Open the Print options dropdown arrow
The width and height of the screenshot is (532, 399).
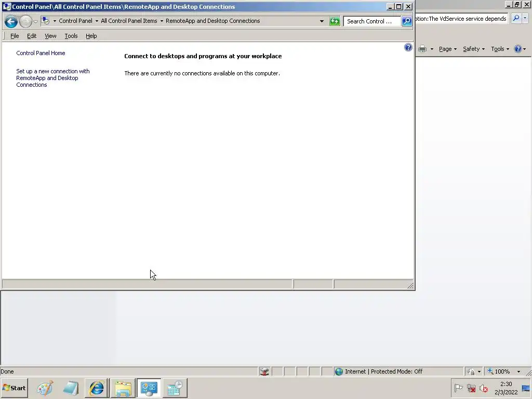point(432,49)
